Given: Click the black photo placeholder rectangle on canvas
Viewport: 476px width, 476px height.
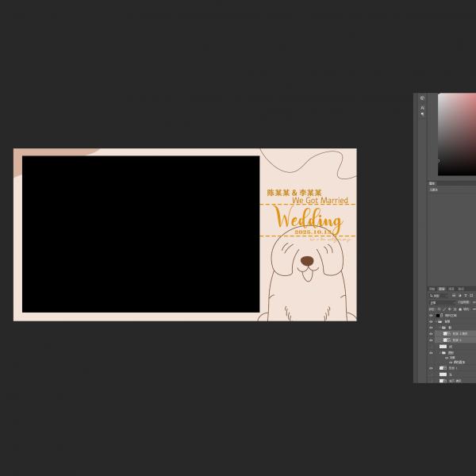Looking at the screenshot, I should pos(140,234).
